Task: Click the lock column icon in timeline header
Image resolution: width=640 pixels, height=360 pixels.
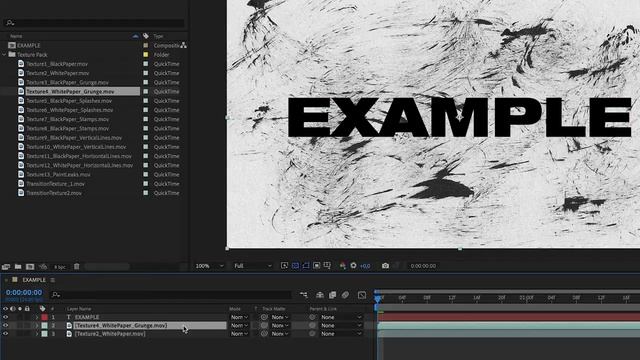Action: coord(27,309)
